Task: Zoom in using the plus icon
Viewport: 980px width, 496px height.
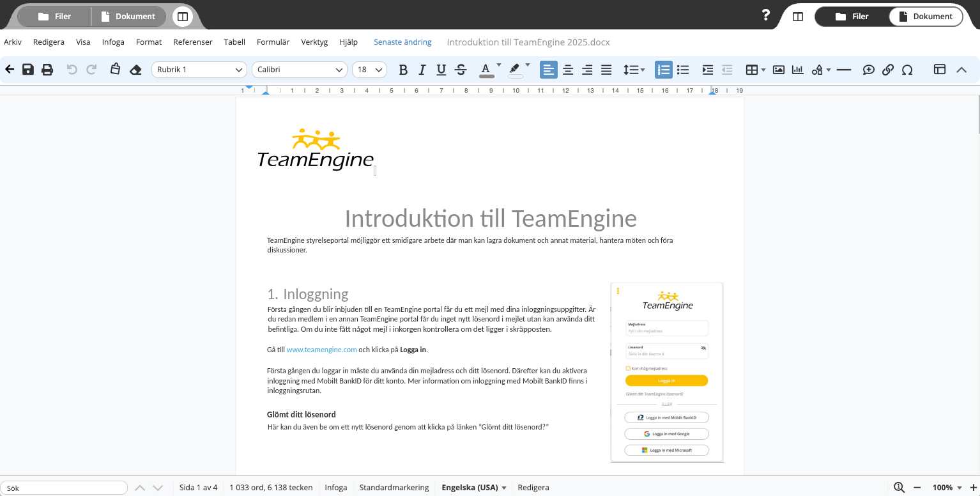Action: click(x=974, y=488)
